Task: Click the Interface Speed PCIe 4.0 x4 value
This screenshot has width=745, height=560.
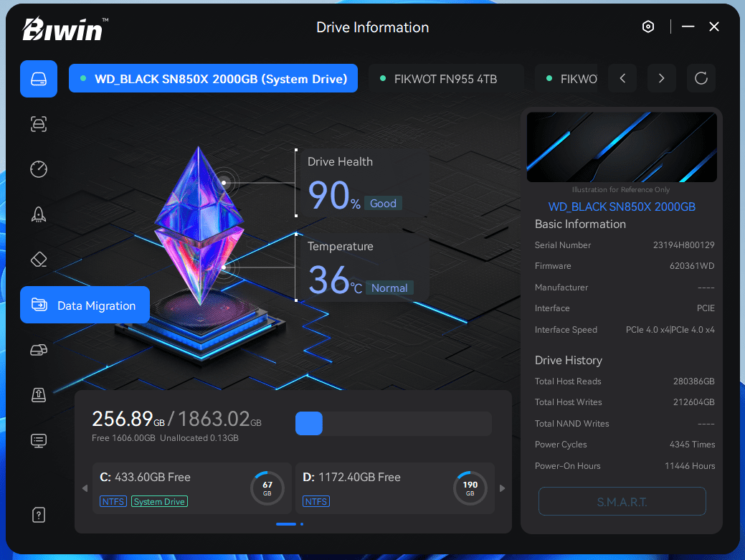Action: coord(670,330)
